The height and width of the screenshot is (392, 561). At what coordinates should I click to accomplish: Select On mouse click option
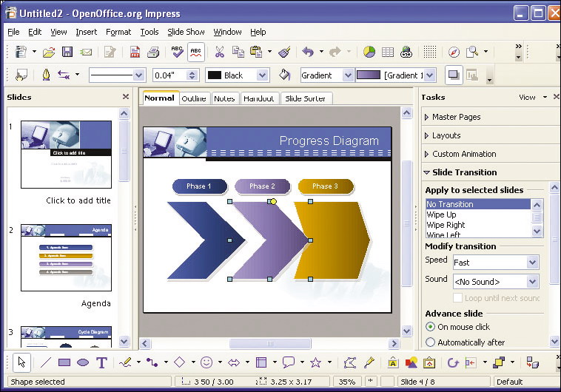click(x=430, y=327)
